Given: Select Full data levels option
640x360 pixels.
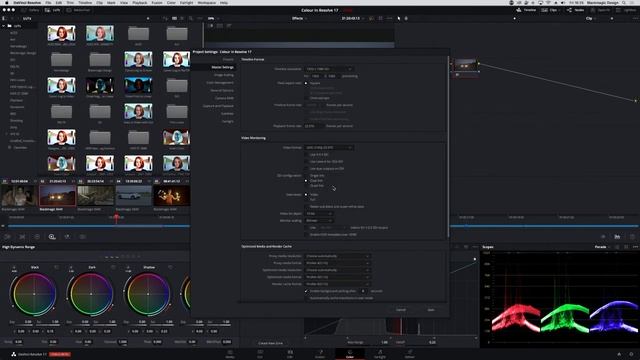Looking at the screenshot, I should pyautogui.click(x=306, y=200).
